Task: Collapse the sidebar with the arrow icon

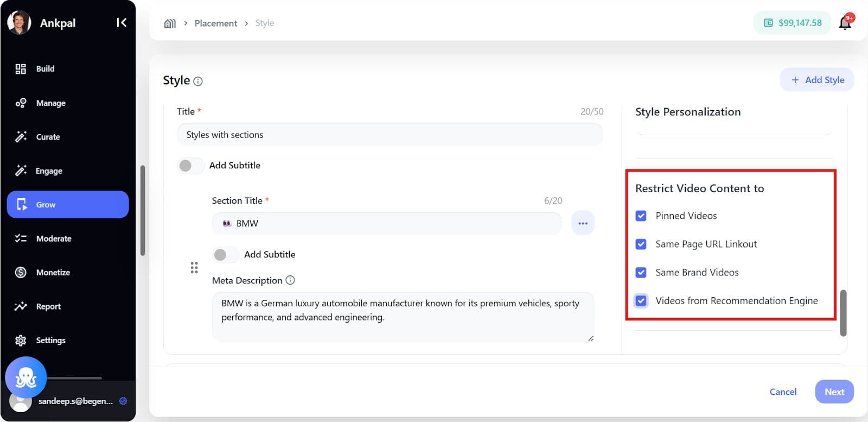Action: 122,23
